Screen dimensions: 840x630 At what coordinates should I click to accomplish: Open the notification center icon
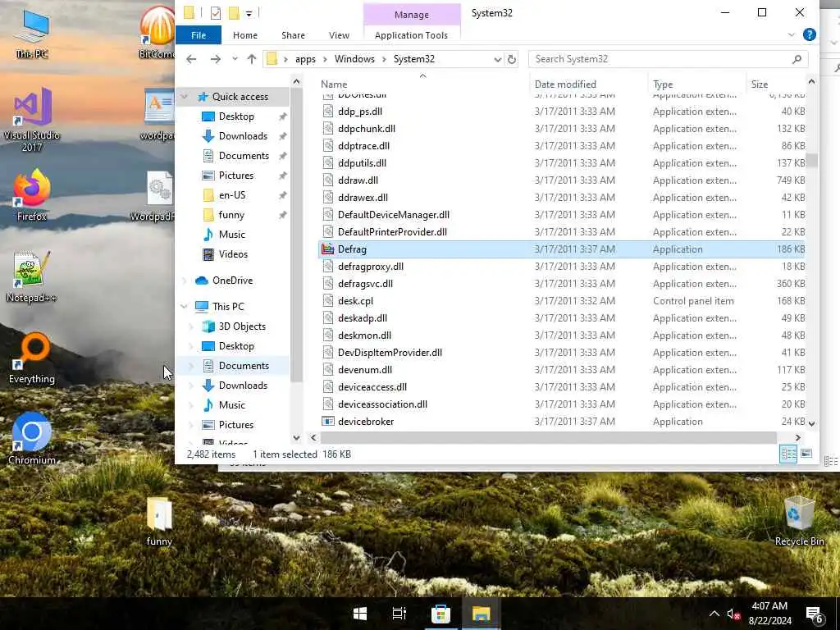click(x=815, y=614)
